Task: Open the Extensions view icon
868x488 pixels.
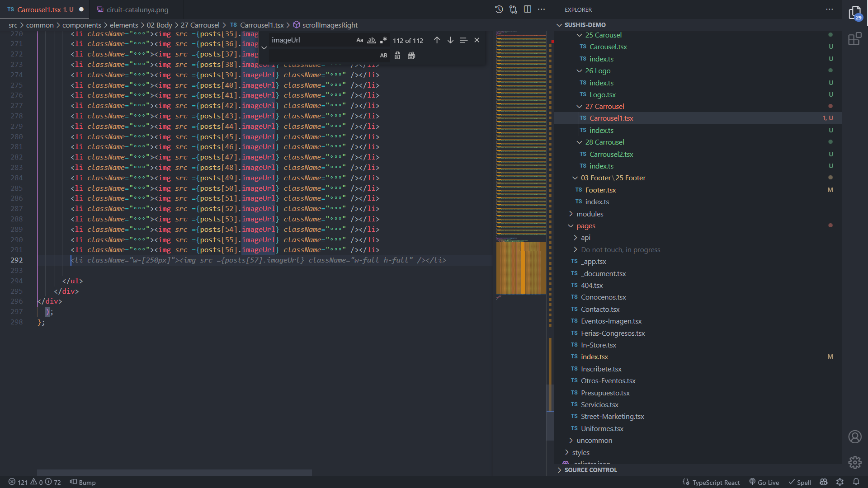Action: tap(854, 39)
